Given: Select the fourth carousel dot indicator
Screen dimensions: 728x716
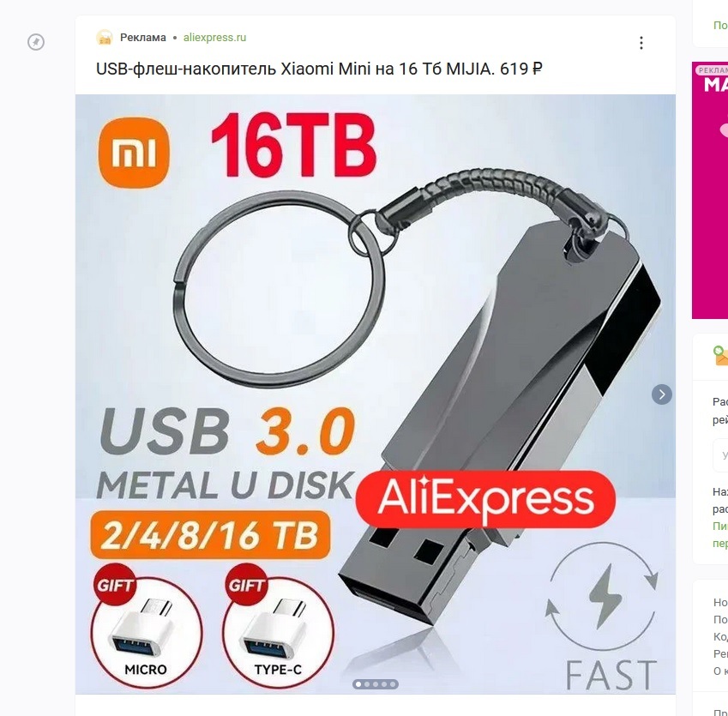Looking at the screenshot, I should (x=384, y=684).
